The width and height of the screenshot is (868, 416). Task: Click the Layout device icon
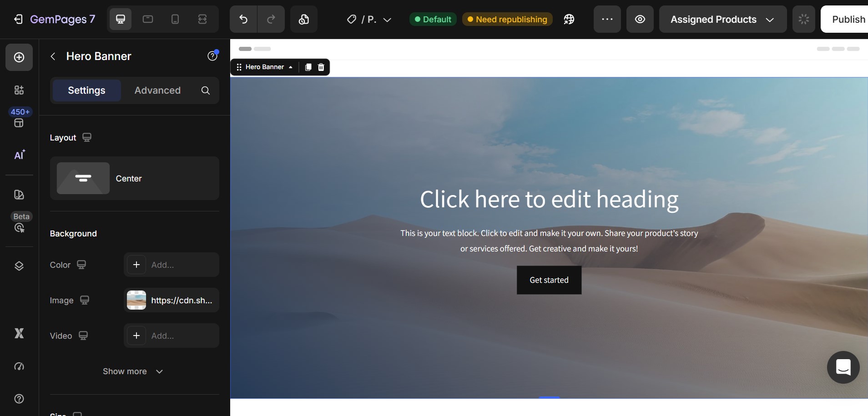pyautogui.click(x=87, y=137)
